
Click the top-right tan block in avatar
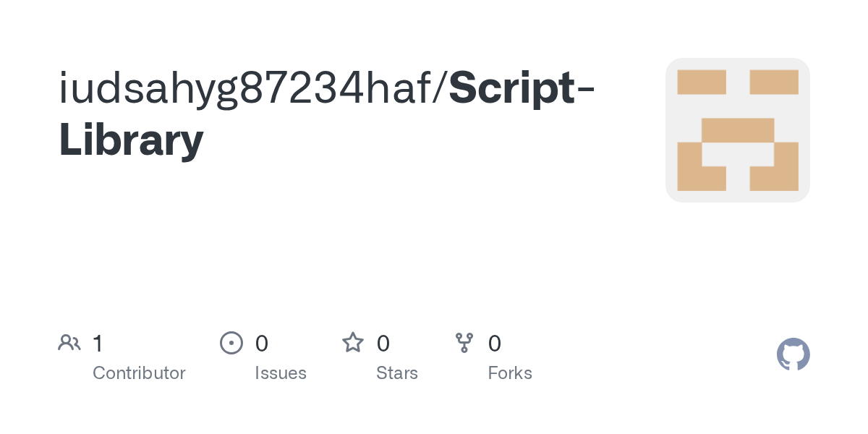coord(774,82)
